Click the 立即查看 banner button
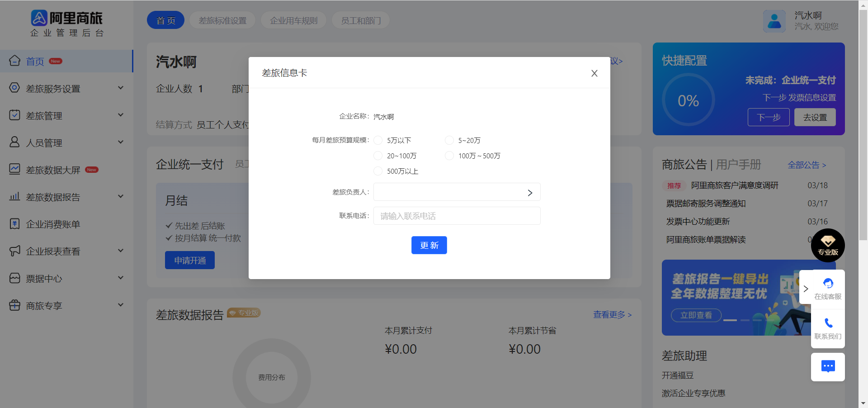This screenshot has height=408, width=868. [x=696, y=315]
